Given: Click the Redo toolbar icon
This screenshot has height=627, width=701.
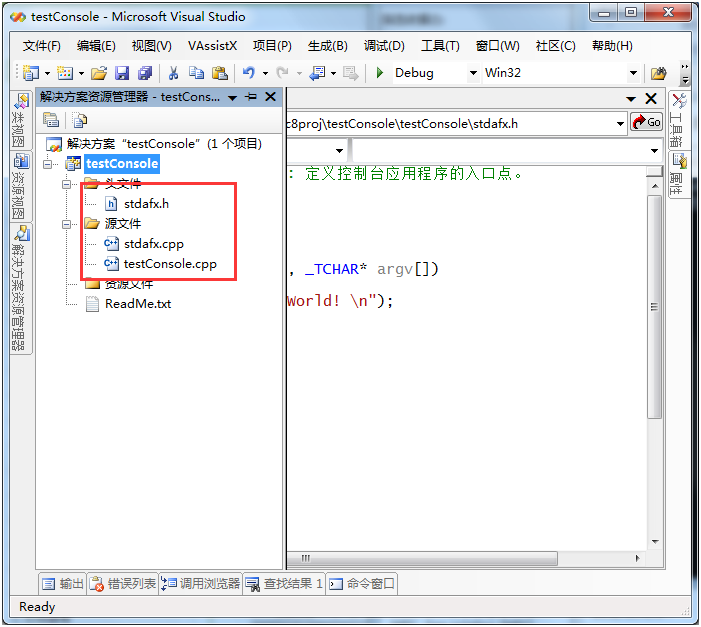Looking at the screenshot, I should 282,73.
